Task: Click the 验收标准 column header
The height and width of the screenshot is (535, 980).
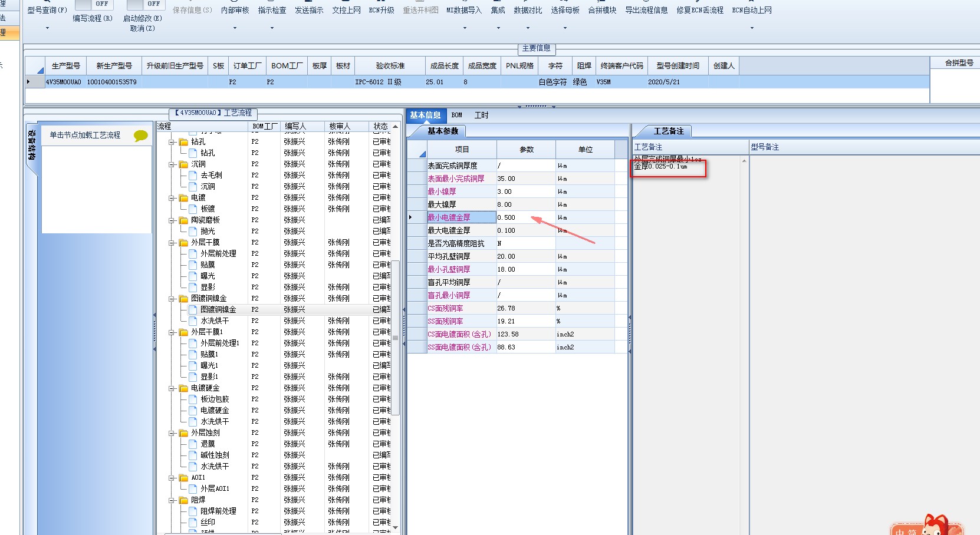Action: click(390, 66)
